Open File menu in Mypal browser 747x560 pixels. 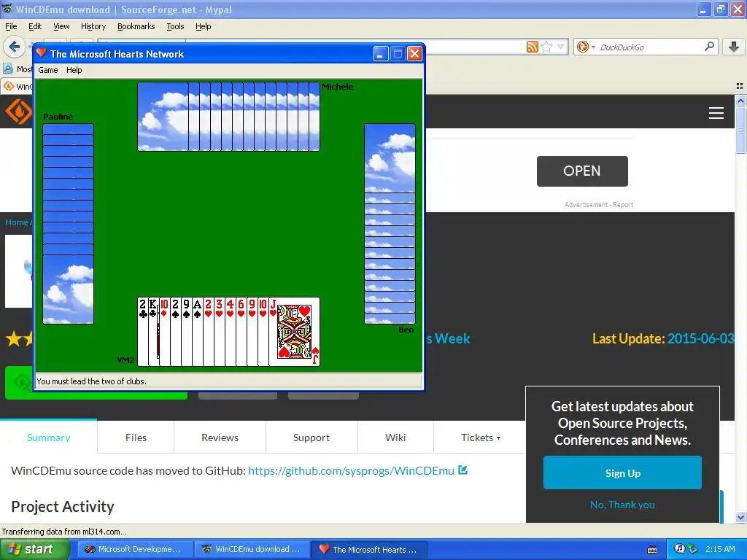tap(11, 26)
